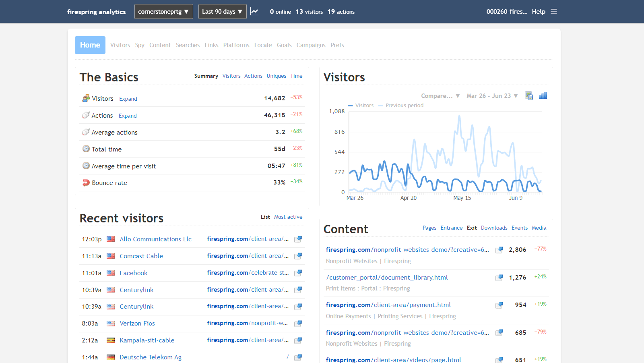Click the save chart image icon
The width and height of the screenshot is (644, 363).
click(x=528, y=95)
